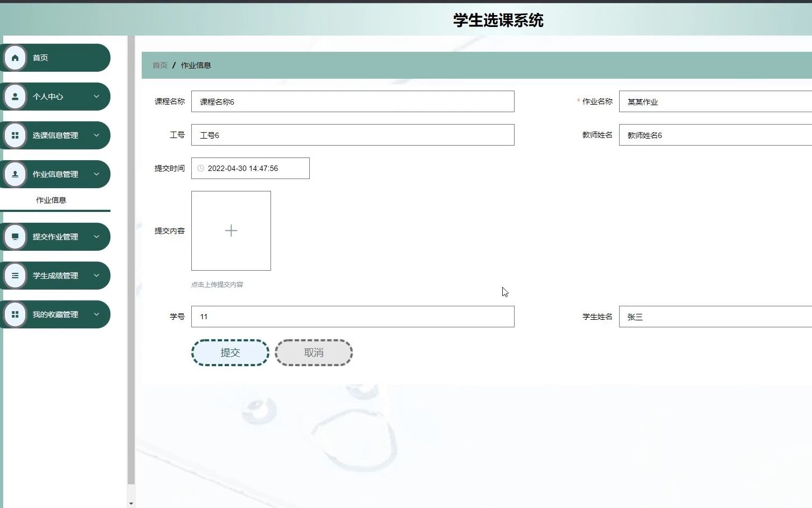The width and height of the screenshot is (812, 508).
Task: Click the list icon on 学生成绩管理
Action: click(x=15, y=275)
